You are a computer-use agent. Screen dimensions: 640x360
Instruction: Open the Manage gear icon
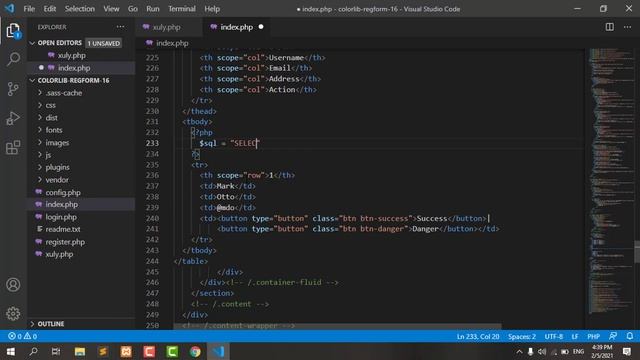pos(13,313)
